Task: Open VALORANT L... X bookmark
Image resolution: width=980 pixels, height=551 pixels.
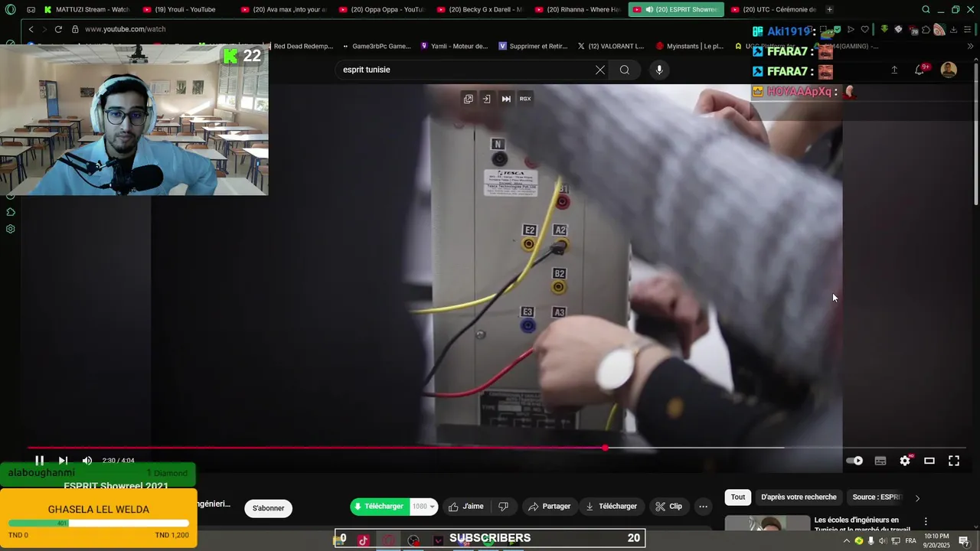Action: 611,46
